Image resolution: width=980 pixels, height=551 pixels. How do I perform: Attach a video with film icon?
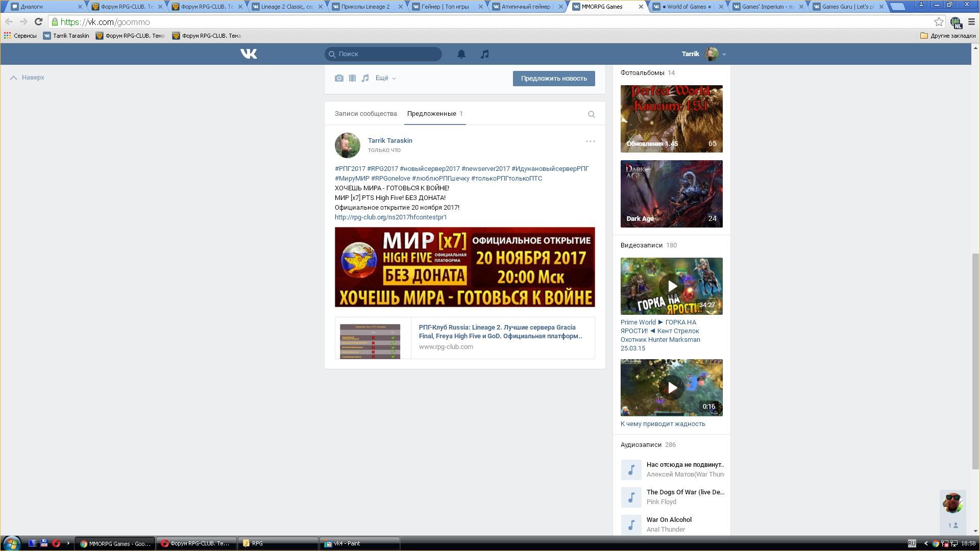[x=352, y=78]
